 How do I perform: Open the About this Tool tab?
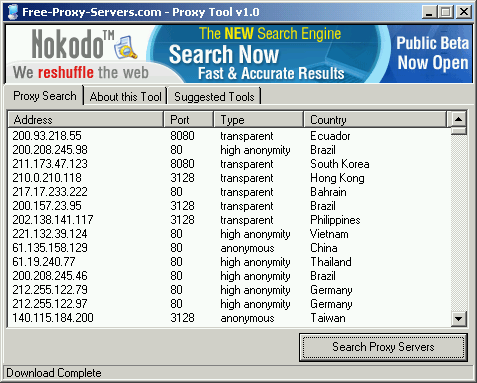click(125, 97)
